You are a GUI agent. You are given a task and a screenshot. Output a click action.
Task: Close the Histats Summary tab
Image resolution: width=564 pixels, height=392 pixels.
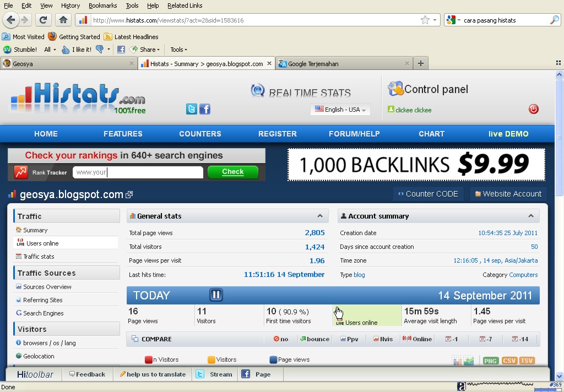[269, 63]
